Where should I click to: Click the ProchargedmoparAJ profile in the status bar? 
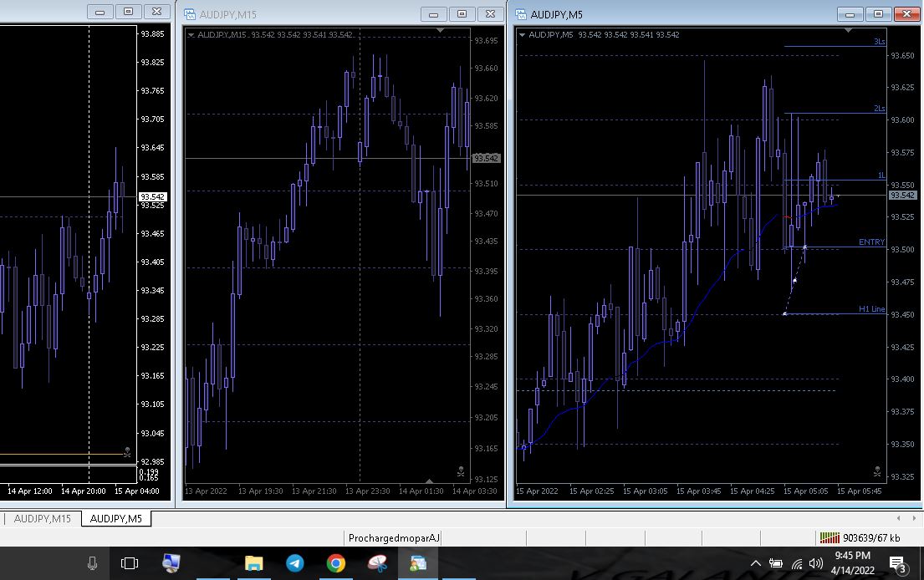click(x=394, y=537)
